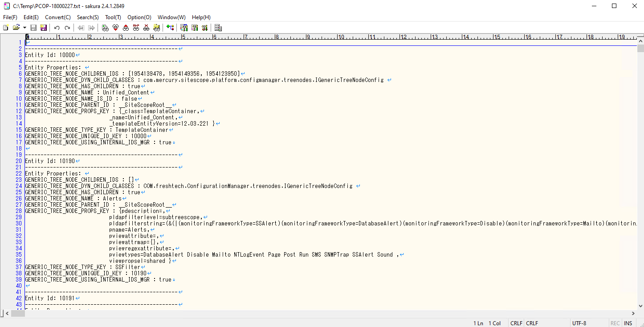Screen dimensions: 644x327
Task: Click the REC macro recording indicator
Action: click(615, 323)
